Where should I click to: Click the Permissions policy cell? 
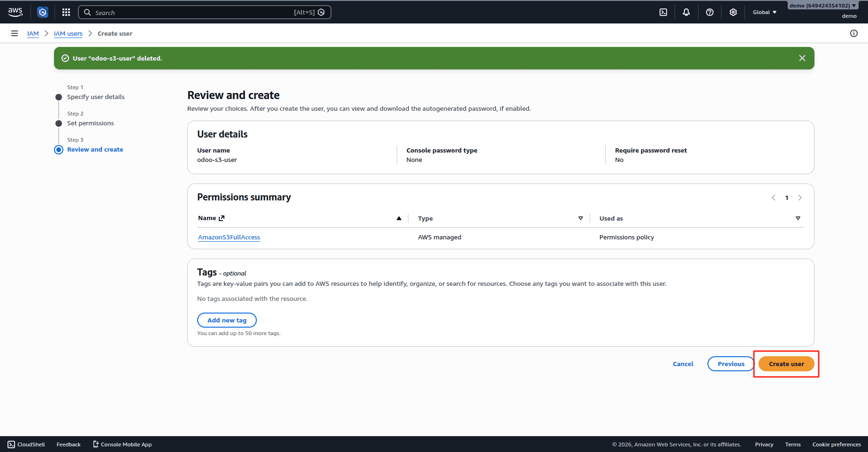pyautogui.click(x=627, y=237)
